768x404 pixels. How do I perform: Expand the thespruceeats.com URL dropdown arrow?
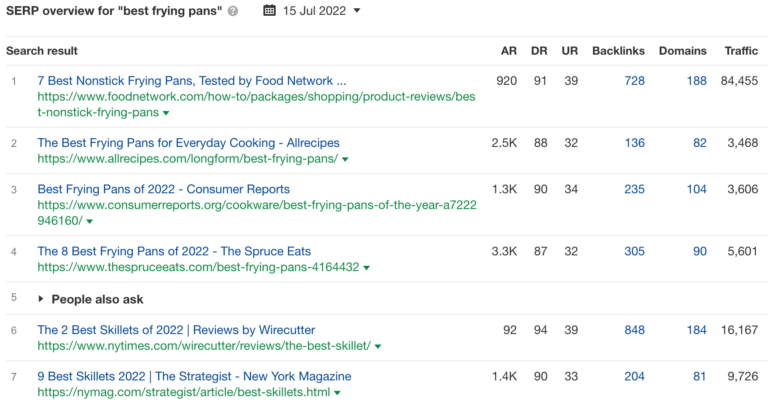click(x=367, y=268)
